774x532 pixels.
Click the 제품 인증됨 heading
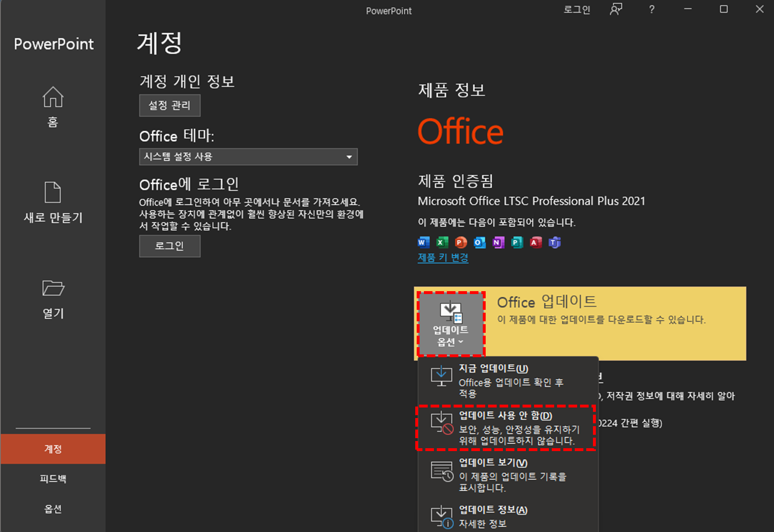coord(455,181)
